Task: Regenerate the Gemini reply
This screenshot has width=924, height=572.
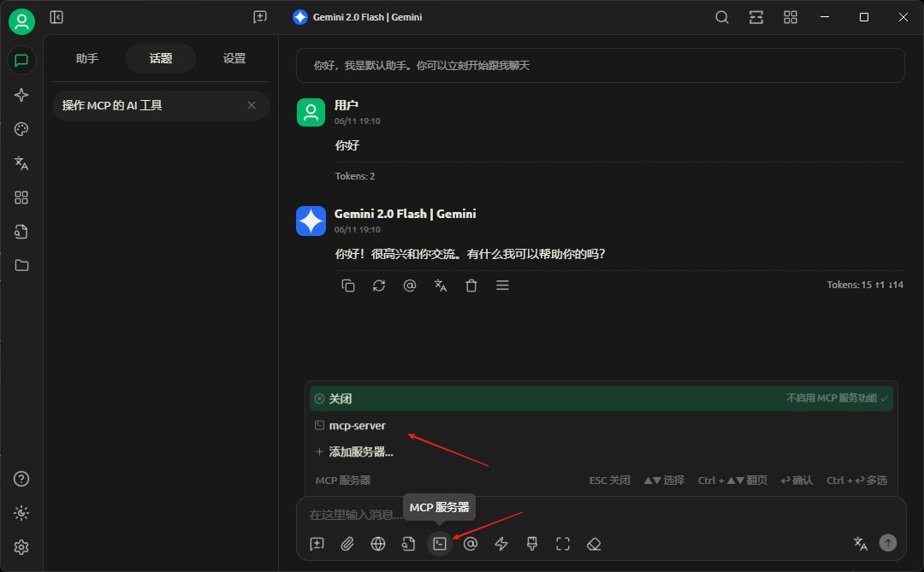Action: 379,286
